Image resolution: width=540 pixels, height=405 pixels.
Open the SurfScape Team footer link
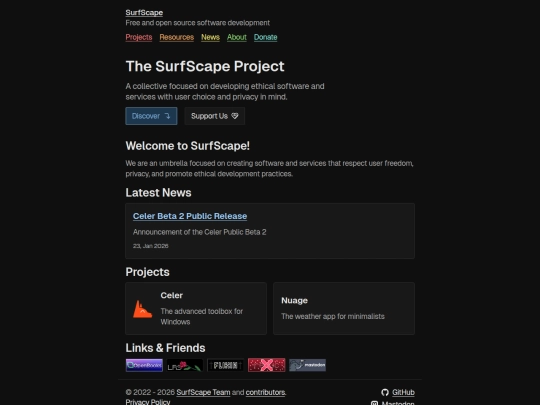pos(203,392)
